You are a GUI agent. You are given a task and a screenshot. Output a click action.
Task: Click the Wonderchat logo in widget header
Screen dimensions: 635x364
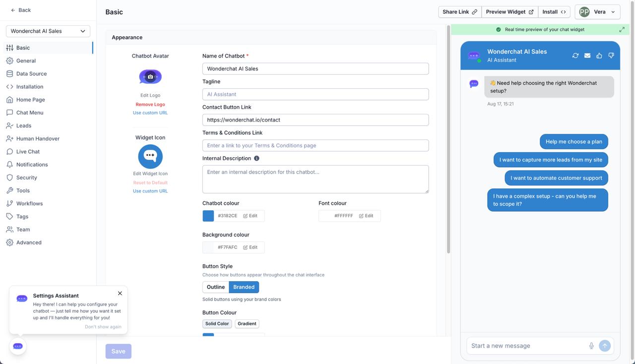click(x=474, y=56)
